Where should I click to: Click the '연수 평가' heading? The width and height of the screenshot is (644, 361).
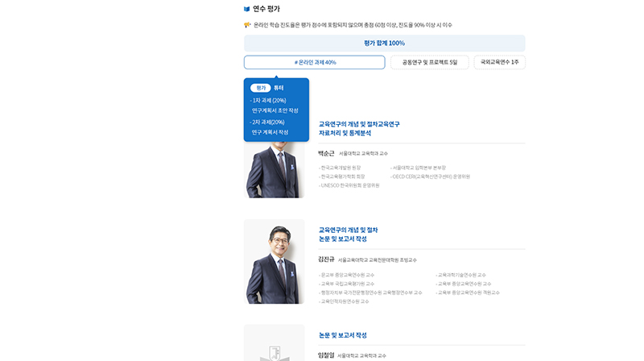266,9
